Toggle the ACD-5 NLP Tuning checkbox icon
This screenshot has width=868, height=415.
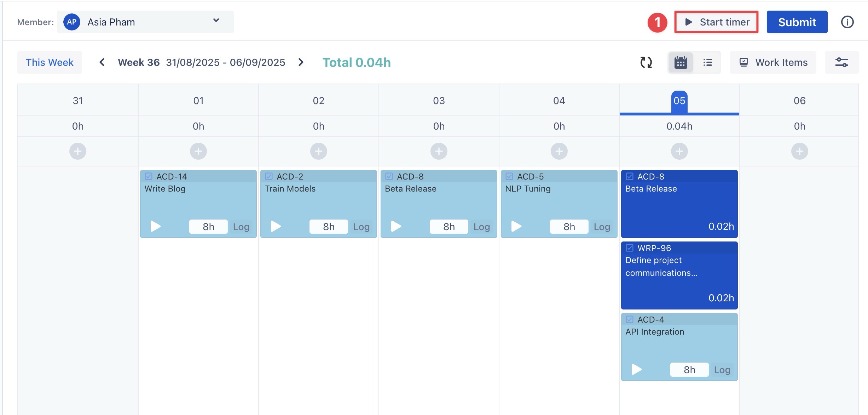[509, 176]
